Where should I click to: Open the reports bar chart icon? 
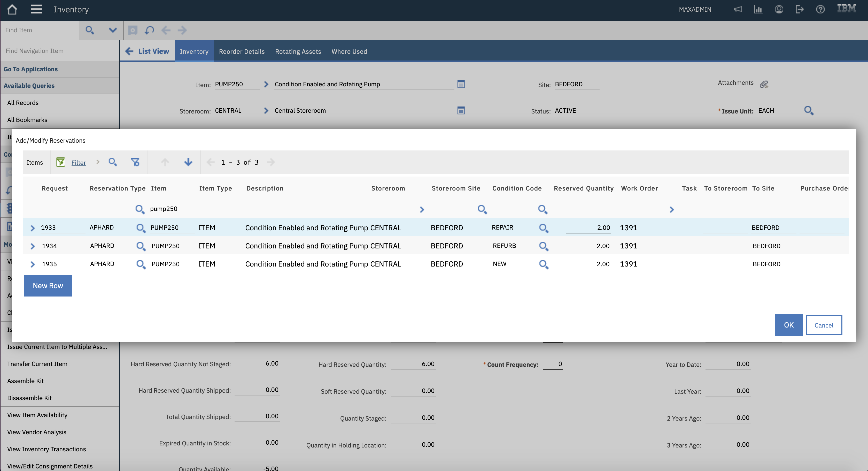758,10
